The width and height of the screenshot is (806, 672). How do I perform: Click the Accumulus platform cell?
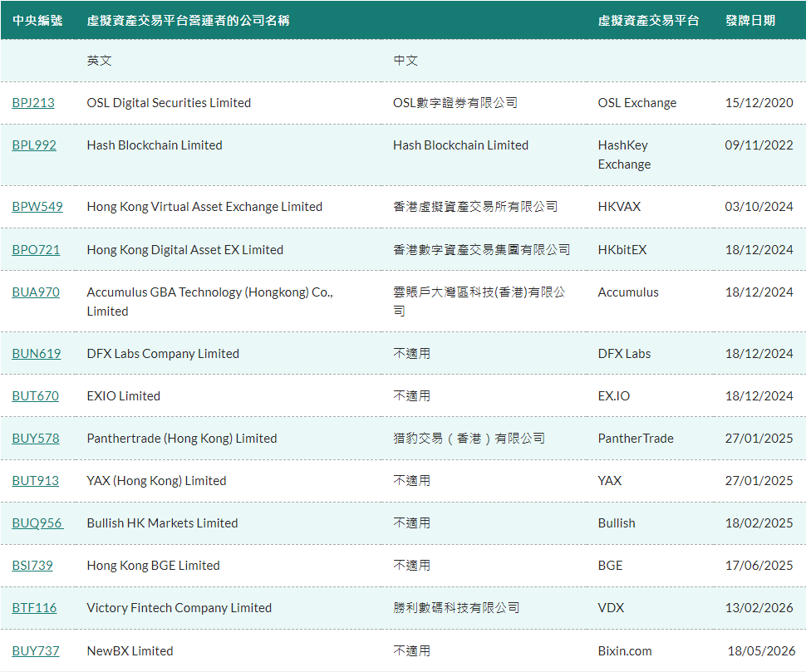[628, 292]
